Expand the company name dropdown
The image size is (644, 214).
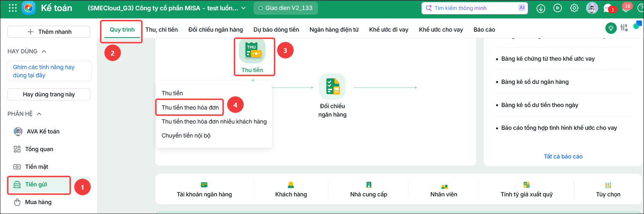click(243, 8)
